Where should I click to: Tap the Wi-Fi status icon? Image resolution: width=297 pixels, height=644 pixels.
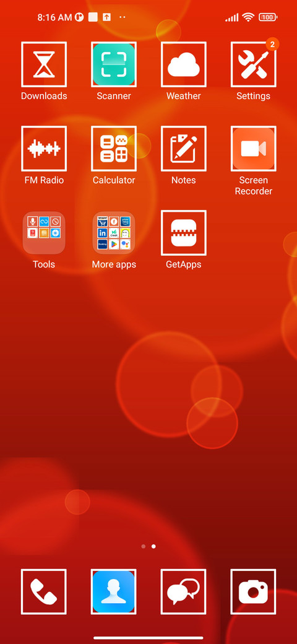click(x=248, y=17)
